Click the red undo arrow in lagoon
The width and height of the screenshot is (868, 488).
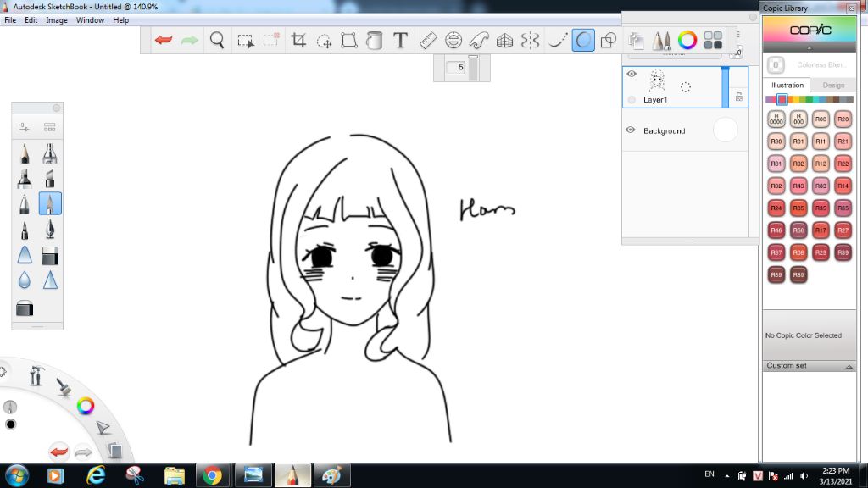(x=58, y=452)
